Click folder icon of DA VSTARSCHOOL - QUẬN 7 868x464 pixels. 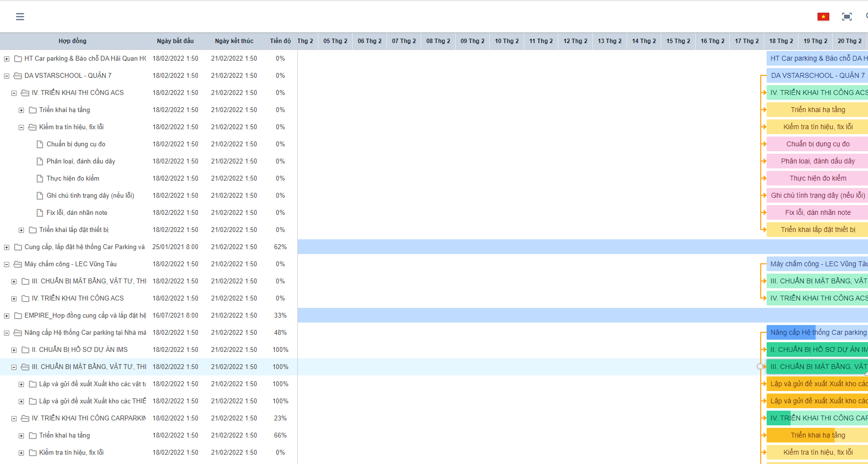tap(18, 76)
